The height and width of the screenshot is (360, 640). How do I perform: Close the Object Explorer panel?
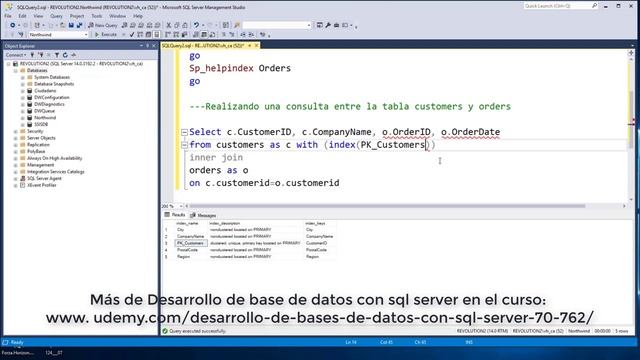click(154, 46)
